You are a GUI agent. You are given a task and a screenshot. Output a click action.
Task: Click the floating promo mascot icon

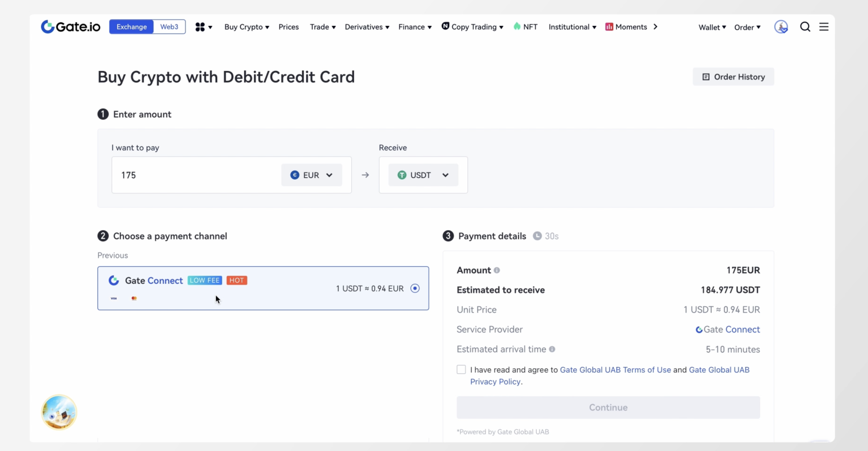(x=59, y=412)
